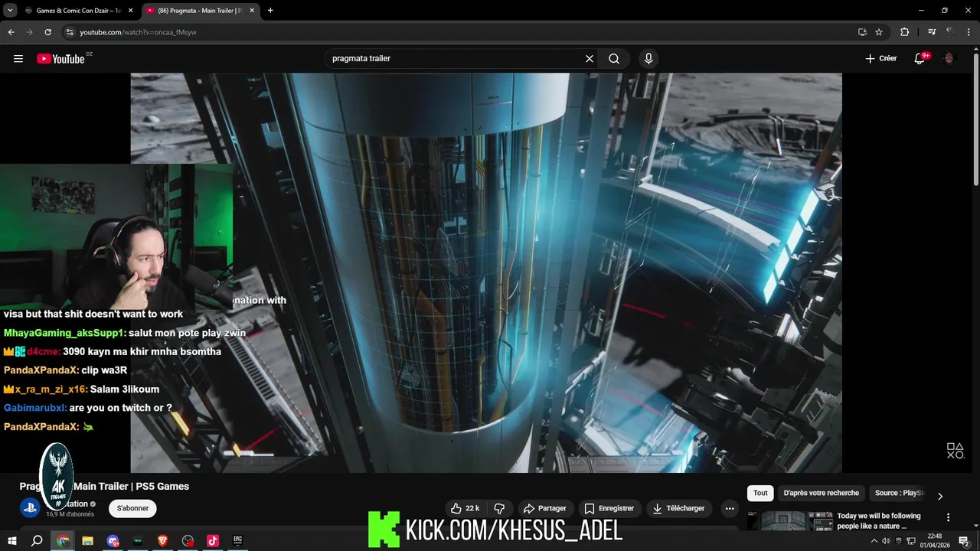This screenshot has width=980, height=551.
Task: Open File Explorer from taskbar
Action: (87, 540)
